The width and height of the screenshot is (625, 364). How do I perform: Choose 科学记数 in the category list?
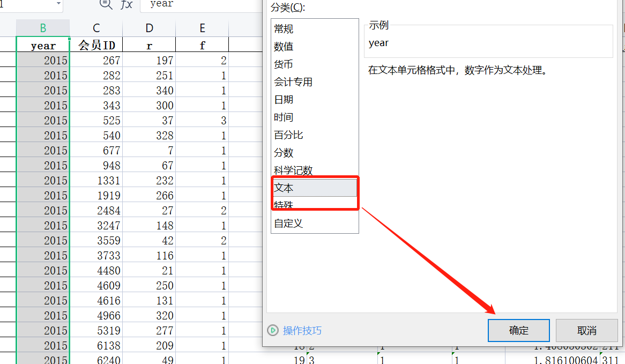click(x=315, y=170)
